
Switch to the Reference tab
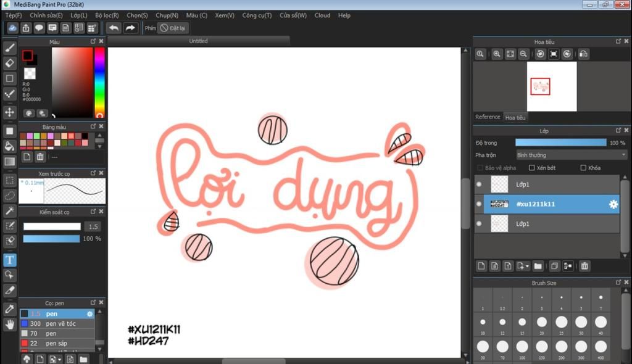tap(488, 117)
